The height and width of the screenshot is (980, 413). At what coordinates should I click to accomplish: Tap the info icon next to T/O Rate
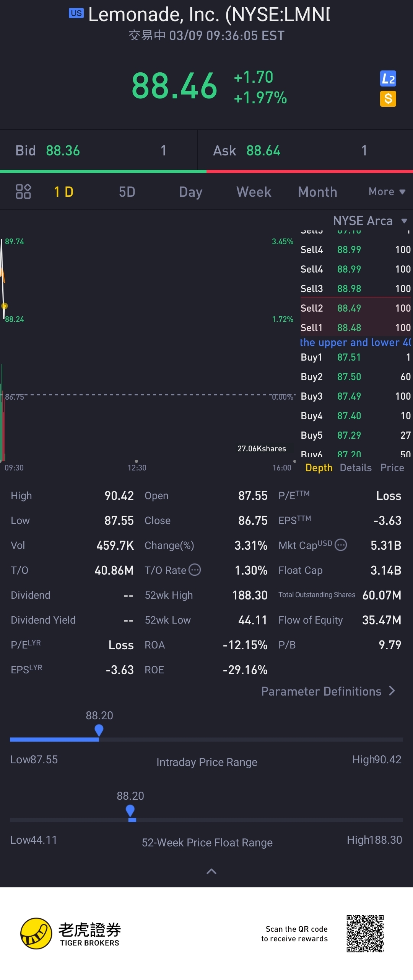[x=195, y=570]
